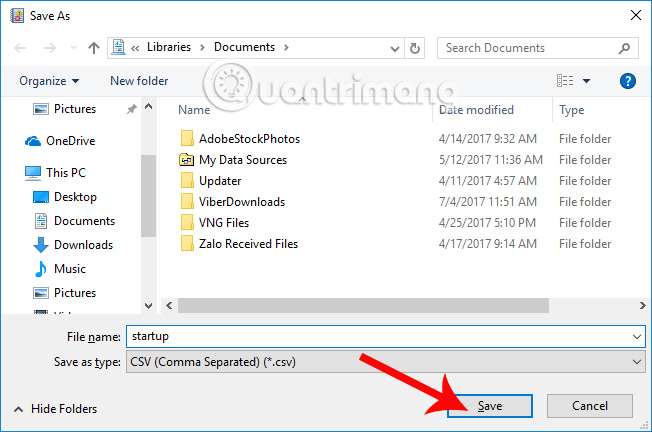Viewport: 652px width, 432px height.
Task: Open the view options dropdown arrow
Action: [586, 81]
